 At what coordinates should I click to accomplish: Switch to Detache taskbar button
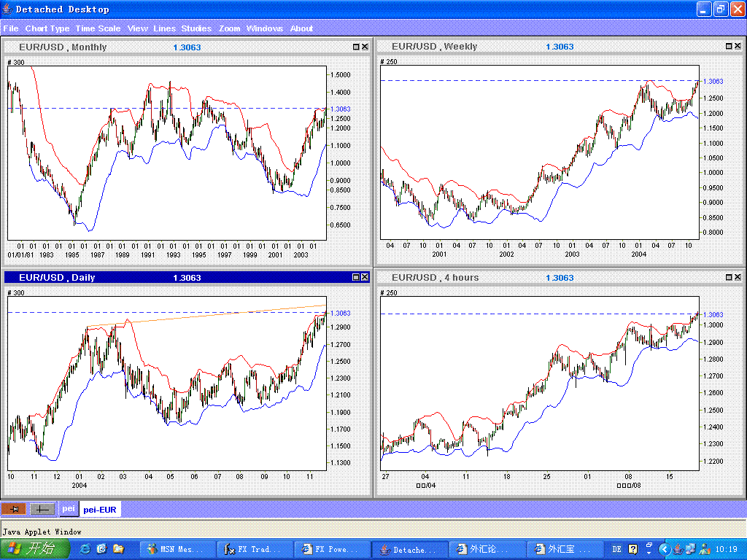pyautogui.click(x=409, y=550)
